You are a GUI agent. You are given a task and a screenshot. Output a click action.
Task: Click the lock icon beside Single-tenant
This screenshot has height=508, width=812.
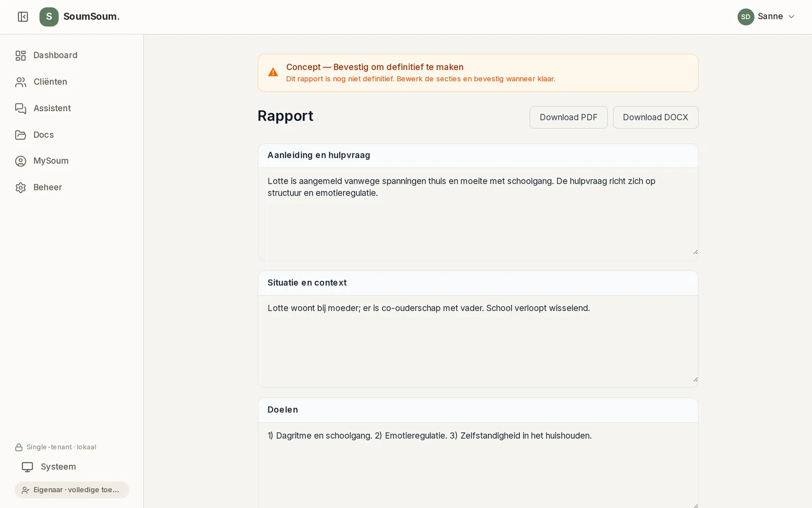coord(19,448)
